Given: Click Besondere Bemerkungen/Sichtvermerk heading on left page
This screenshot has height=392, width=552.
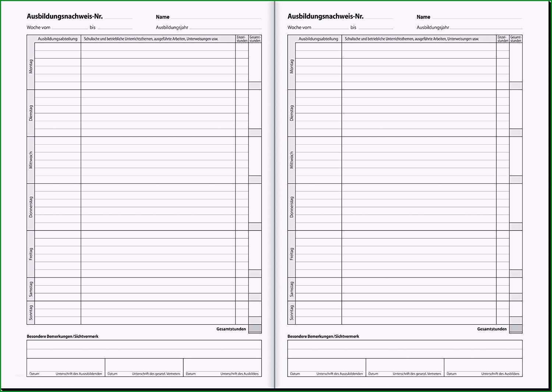Looking at the screenshot, I should pos(63,336).
